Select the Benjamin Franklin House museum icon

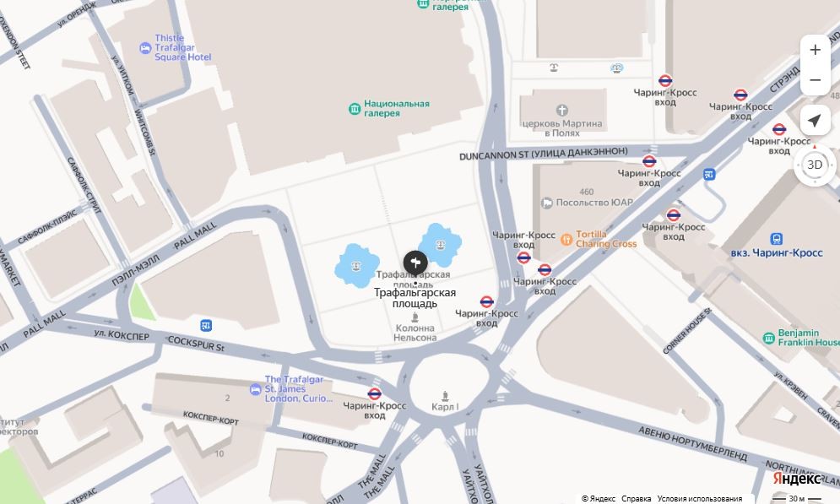pos(769,338)
